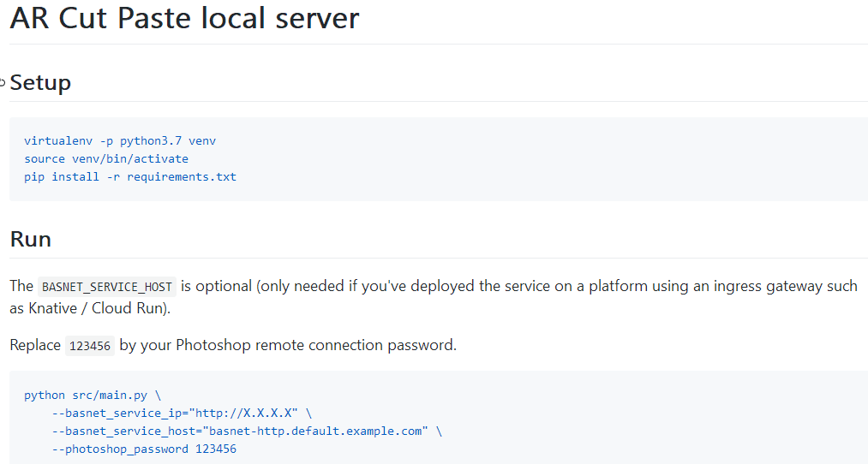
Task: Click the BASNET_SERVICE_HOST inline code label
Action: pos(107,287)
